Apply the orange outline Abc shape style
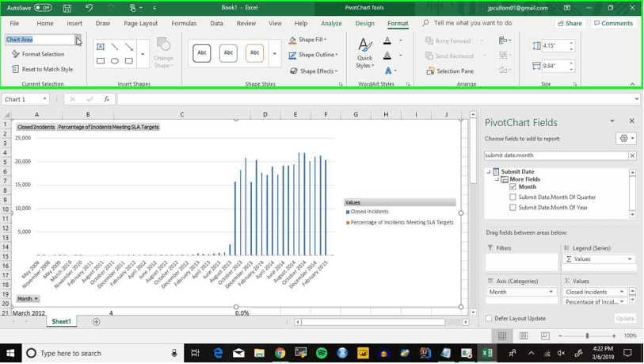Viewport: 644px width, 364px height. click(x=254, y=53)
